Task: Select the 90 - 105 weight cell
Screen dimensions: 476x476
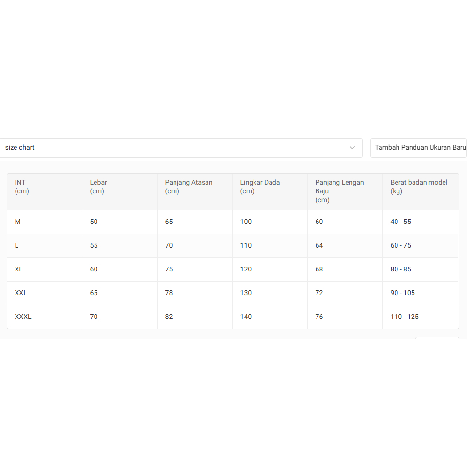Action: click(x=402, y=293)
